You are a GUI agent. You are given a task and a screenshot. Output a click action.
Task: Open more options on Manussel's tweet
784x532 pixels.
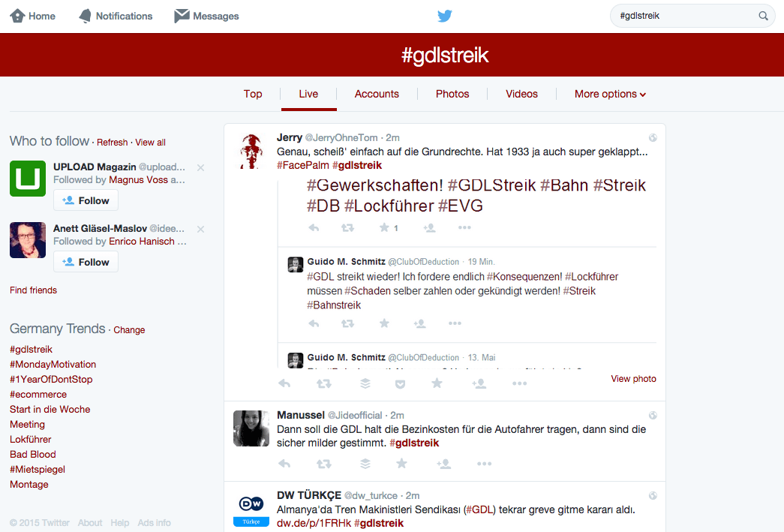485,464
